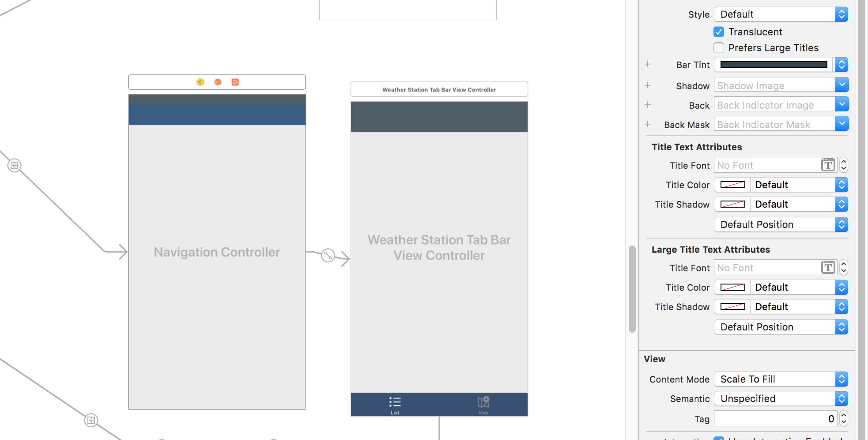Click the orange First Responder cube icon

(218, 82)
